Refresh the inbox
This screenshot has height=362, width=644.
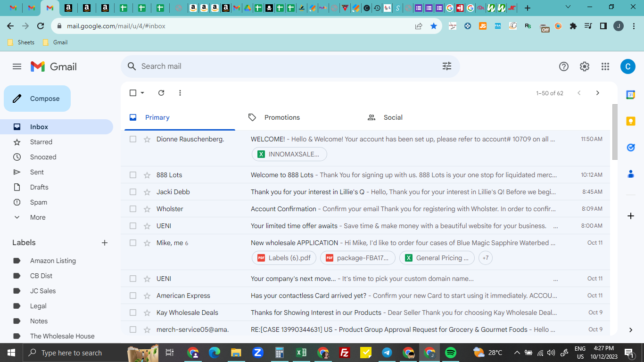coord(161,93)
